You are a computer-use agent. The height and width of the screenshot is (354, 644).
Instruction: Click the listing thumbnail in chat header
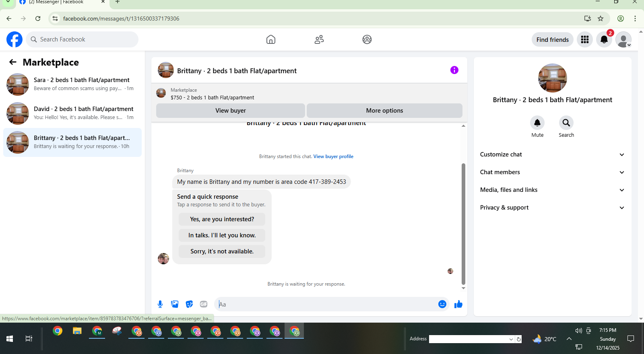(161, 93)
